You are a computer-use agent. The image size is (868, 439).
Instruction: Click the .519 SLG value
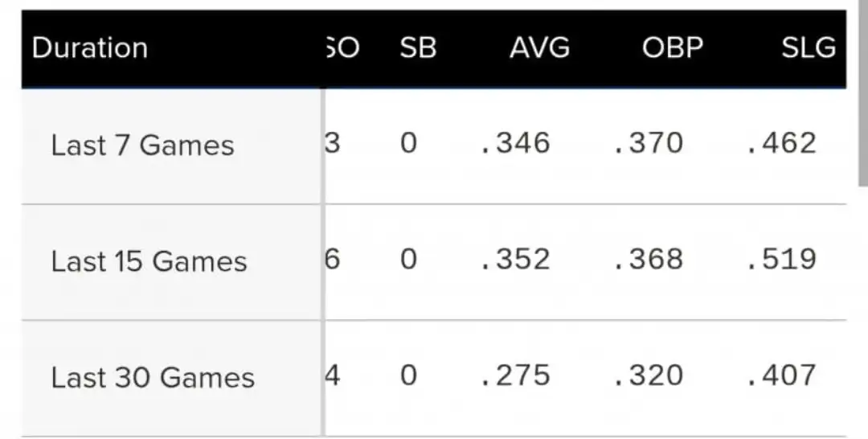tap(780, 259)
